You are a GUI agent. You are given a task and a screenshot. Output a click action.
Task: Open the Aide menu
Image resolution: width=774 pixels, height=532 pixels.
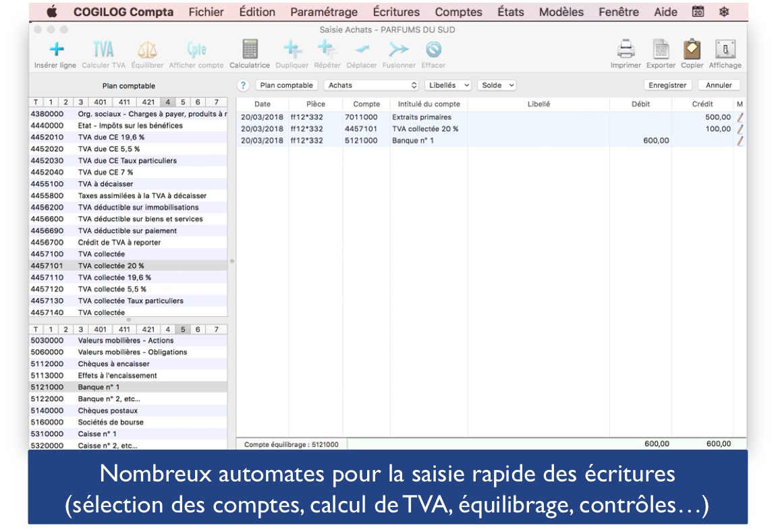click(665, 12)
